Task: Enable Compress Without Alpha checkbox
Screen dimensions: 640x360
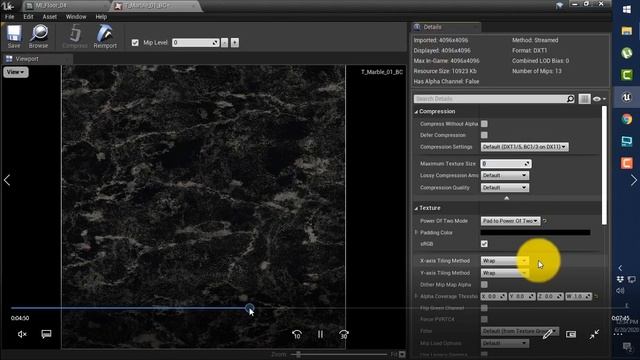Action: tap(484, 124)
